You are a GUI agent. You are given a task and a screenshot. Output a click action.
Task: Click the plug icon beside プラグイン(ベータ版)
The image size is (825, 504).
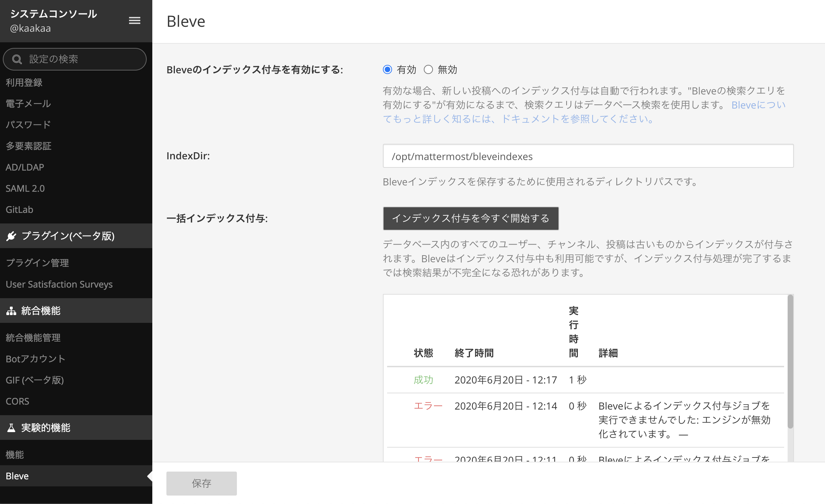coord(11,236)
